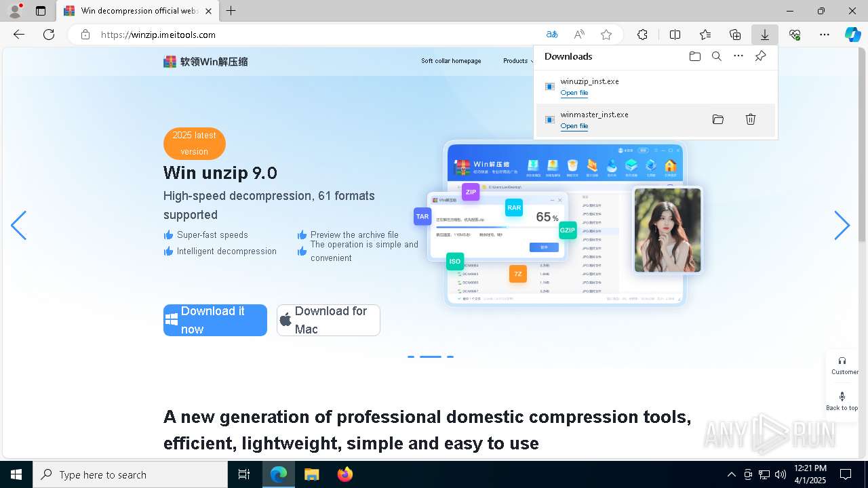Click Download it now button
868x488 pixels.
pos(215,320)
